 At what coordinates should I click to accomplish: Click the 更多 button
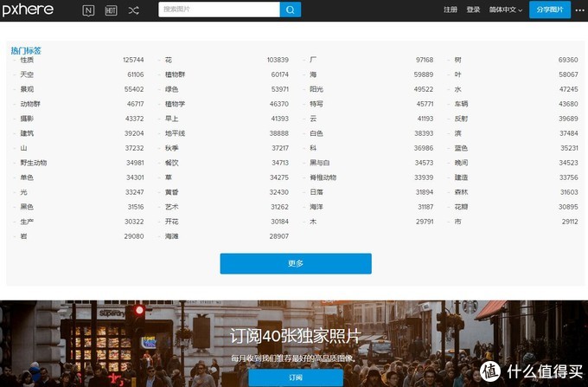pyautogui.click(x=296, y=263)
